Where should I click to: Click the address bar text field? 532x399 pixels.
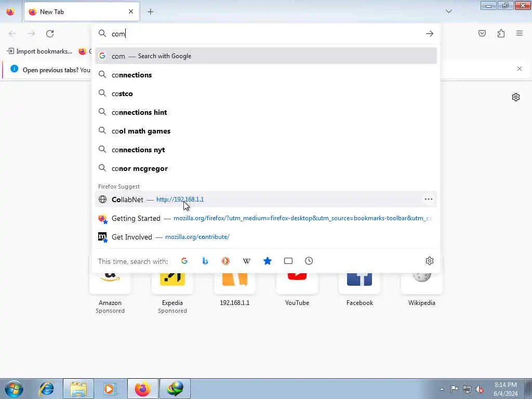click(x=266, y=34)
